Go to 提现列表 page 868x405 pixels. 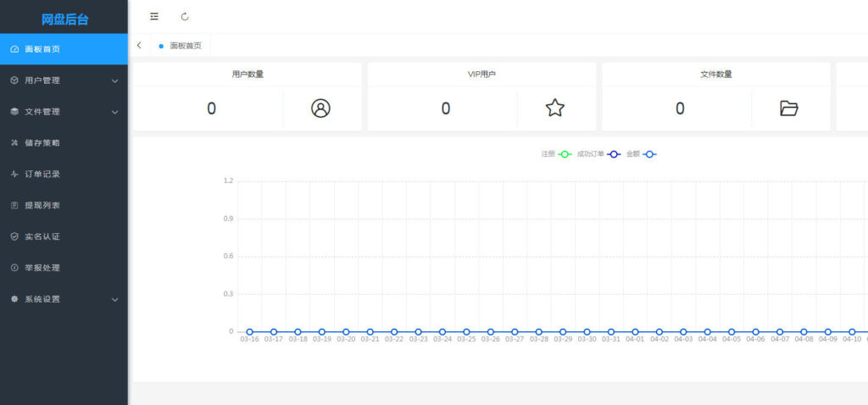coord(64,205)
